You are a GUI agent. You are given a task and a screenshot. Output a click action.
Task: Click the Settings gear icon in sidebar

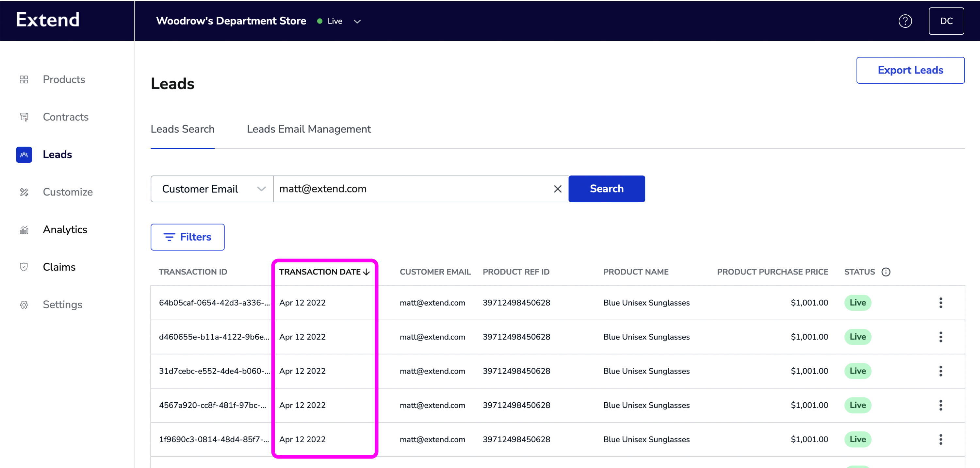click(x=24, y=304)
